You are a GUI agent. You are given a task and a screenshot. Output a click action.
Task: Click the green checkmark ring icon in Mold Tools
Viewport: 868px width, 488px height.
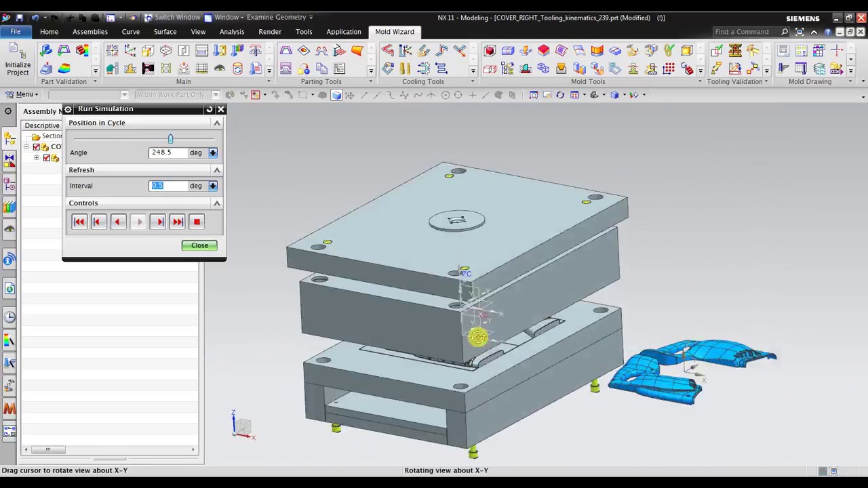[x=669, y=51]
